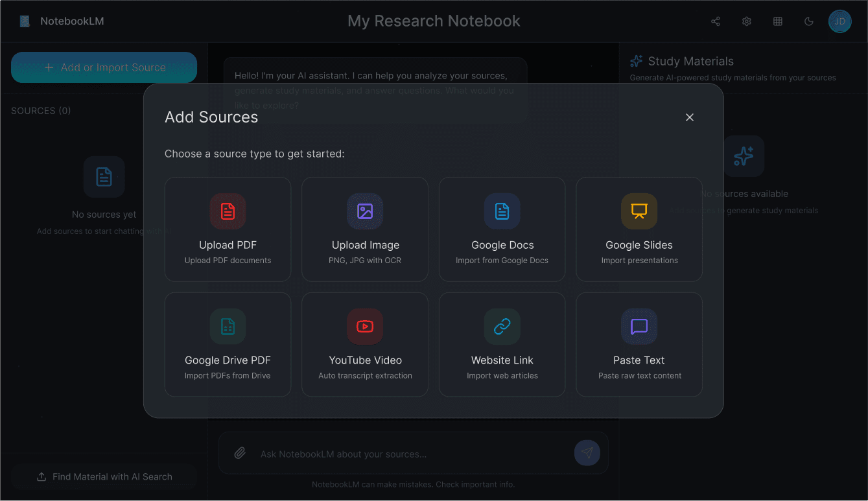
Task: Click the NotebookLM brand name
Action: [72, 21]
